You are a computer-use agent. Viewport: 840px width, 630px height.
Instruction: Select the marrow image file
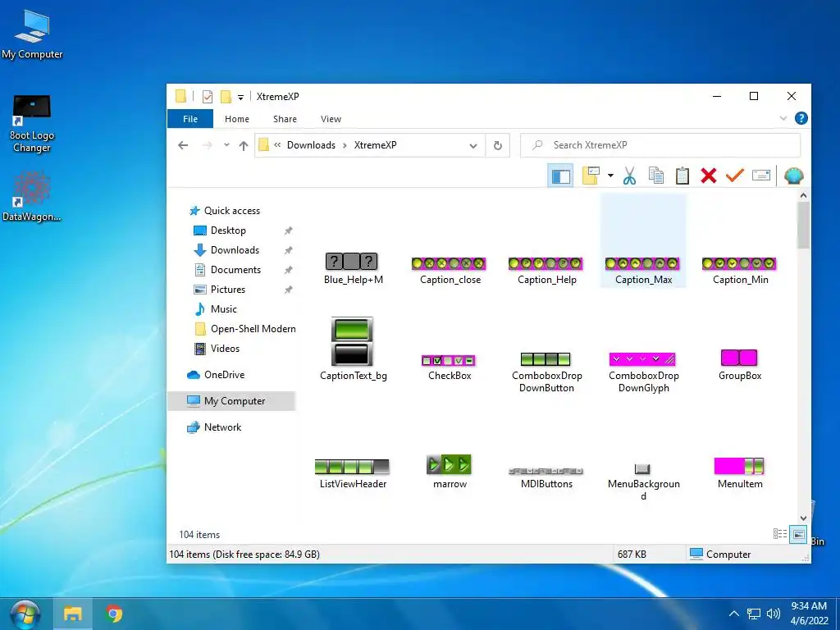450,472
